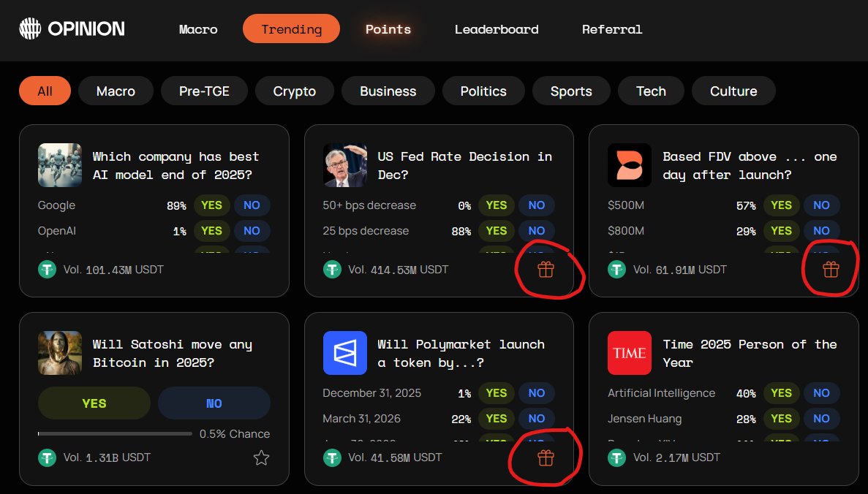The width and height of the screenshot is (868, 494).
Task: Filter markets by Sports
Action: point(571,91)
